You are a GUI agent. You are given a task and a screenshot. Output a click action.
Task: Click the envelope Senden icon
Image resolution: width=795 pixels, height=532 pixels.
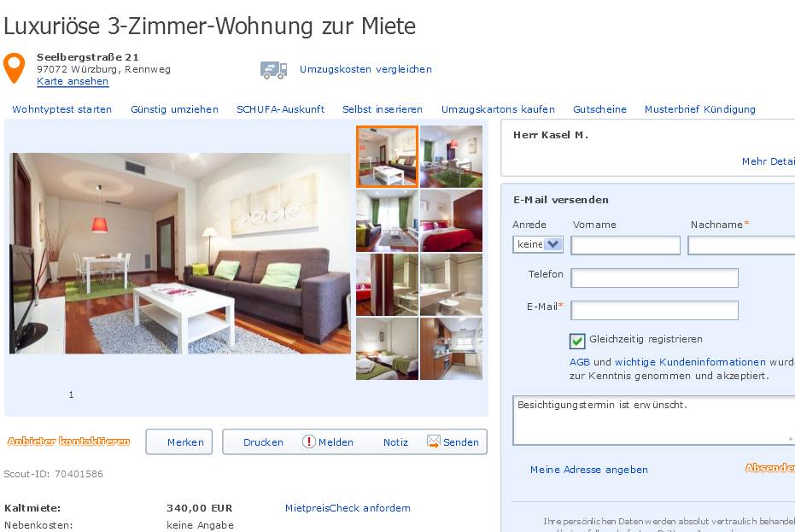pyautogui.click(x=434, y=441)
